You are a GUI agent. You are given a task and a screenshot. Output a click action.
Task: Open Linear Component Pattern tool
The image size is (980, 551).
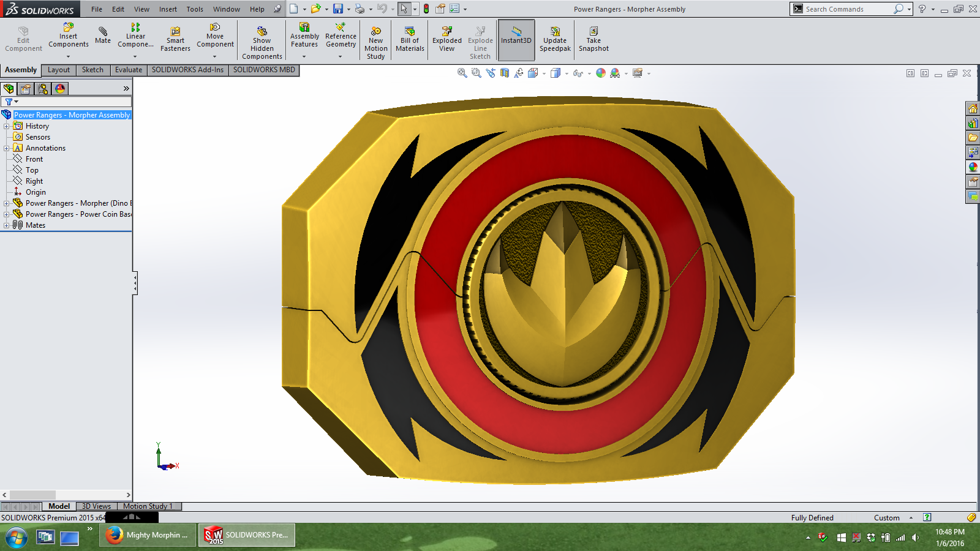point(135,35)
